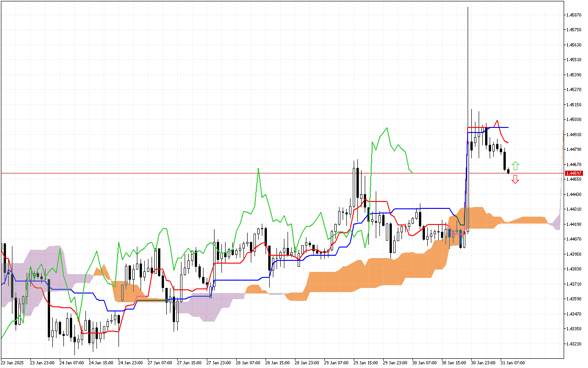Select the 1.44190 price axis label
Image resolution: width=588 pixels, height=368 pixels.
click(x=574, y=224)
